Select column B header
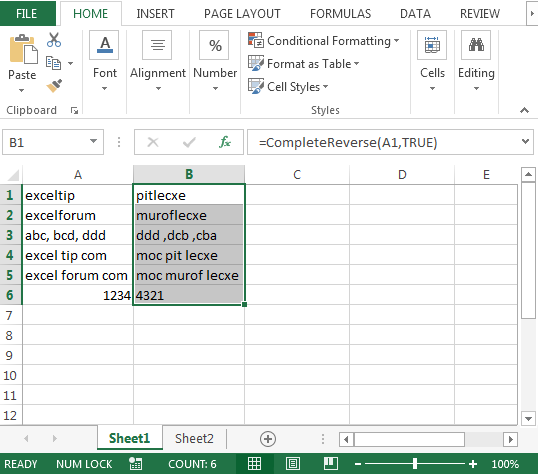Image resolution: width=538 pixels, height=474 pixels. 189,174
